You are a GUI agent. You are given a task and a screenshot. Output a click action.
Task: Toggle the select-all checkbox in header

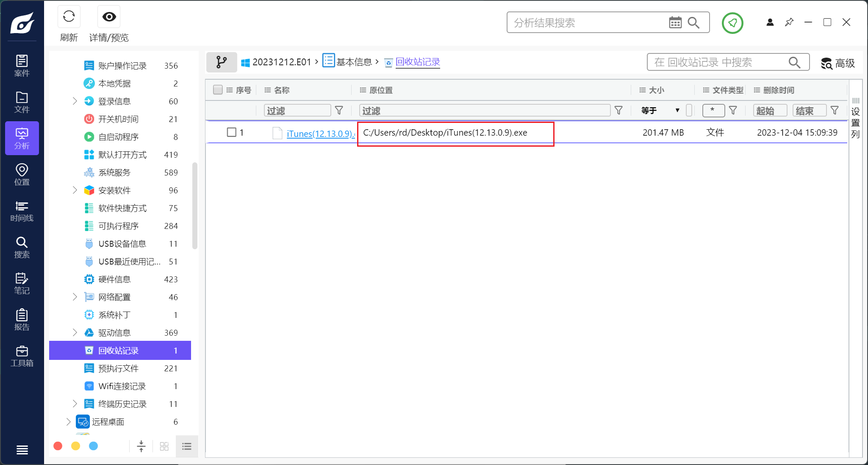click(218, 90)
